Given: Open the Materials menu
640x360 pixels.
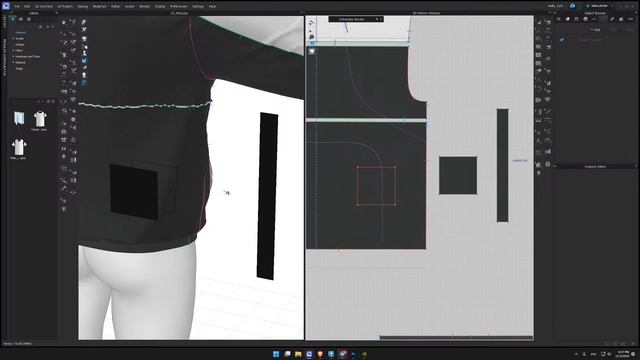Looking at the screenshot, I should 100,7.
